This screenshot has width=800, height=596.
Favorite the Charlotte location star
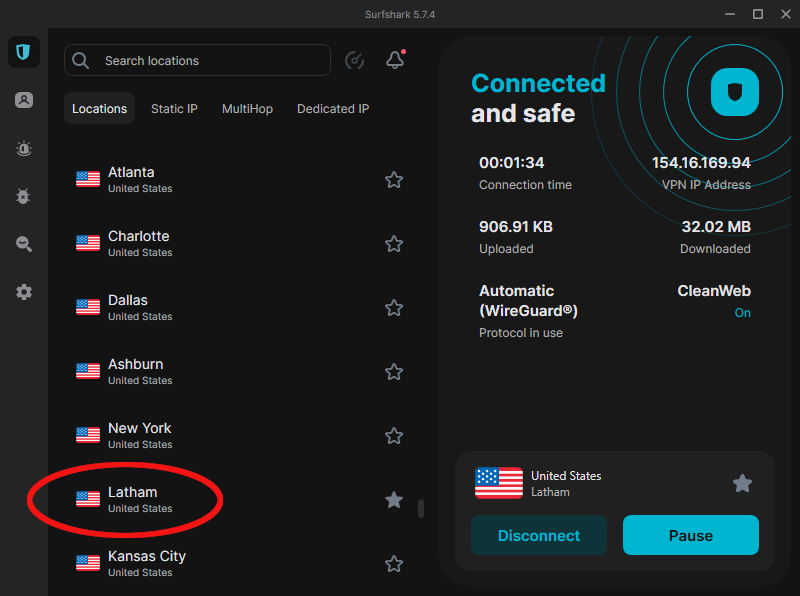[x=394, y=243]
